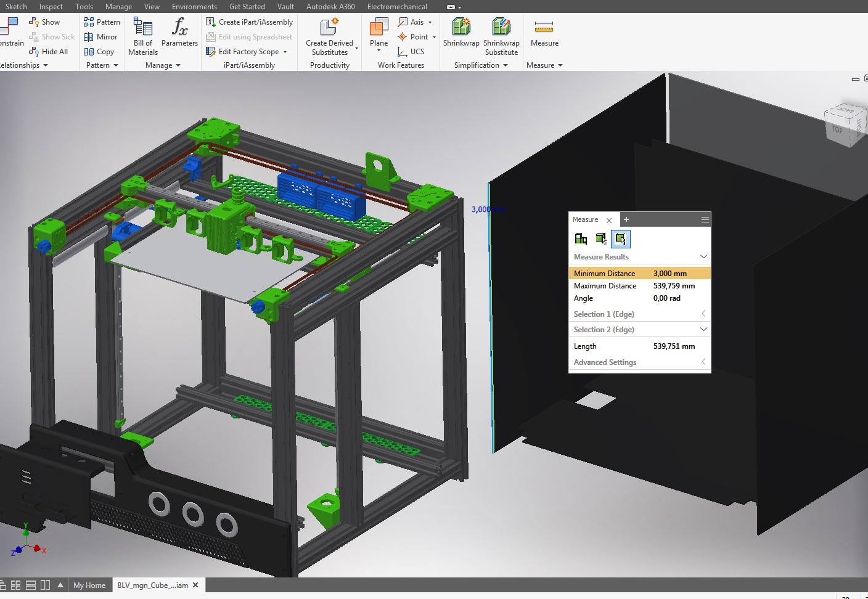Toggle the second selection priority icon in Measure
This screenshot has width=868, height=599.
600,239
